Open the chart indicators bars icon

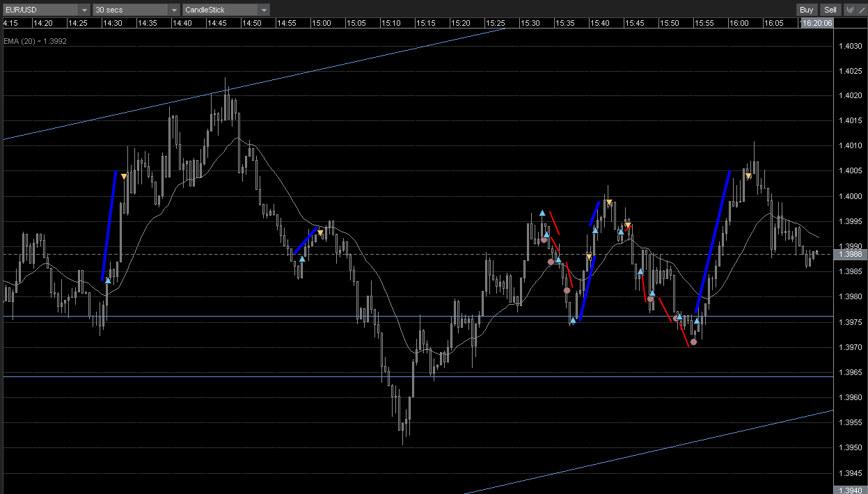850,10
